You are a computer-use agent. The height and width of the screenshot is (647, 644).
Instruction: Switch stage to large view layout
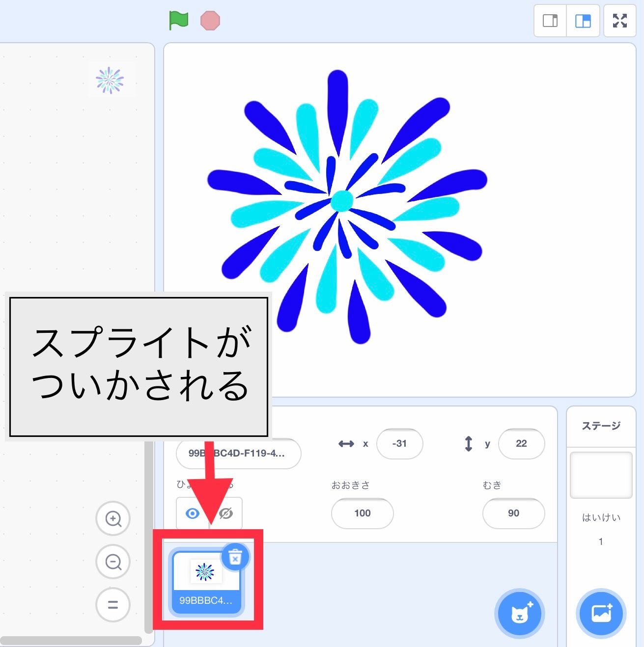tap(583, 20)
